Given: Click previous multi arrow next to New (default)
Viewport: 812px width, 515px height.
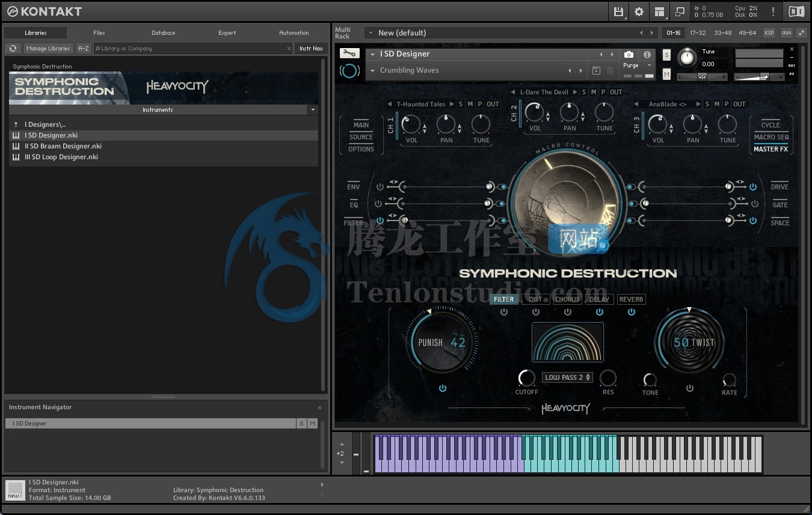Looking at the screenshot, I should click(x=641, y=32).
